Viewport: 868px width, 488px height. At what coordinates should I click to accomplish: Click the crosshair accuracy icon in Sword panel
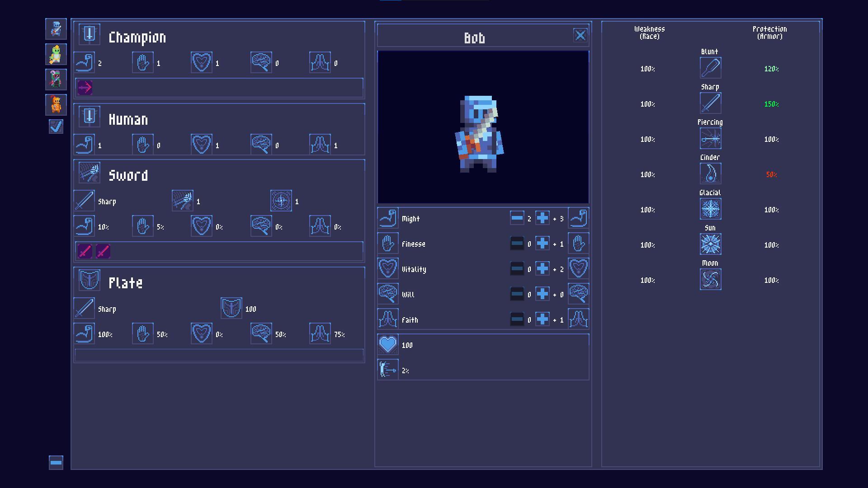(280, 200)
